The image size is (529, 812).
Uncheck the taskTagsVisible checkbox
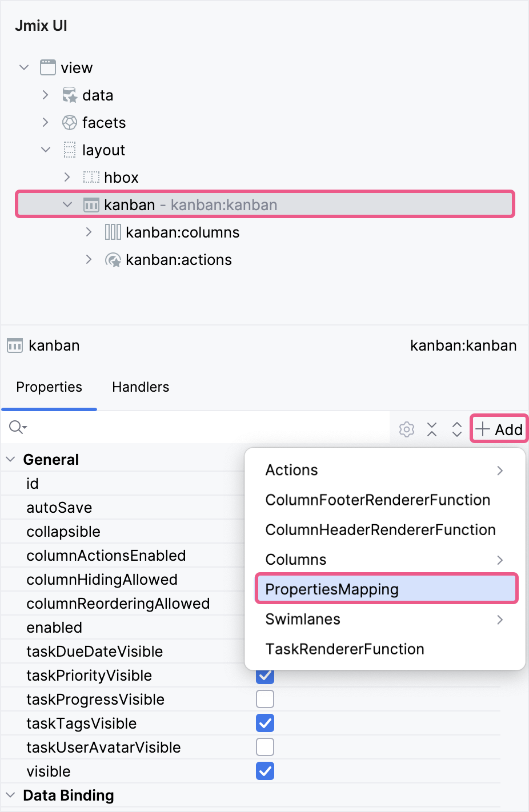coord(264,723)
